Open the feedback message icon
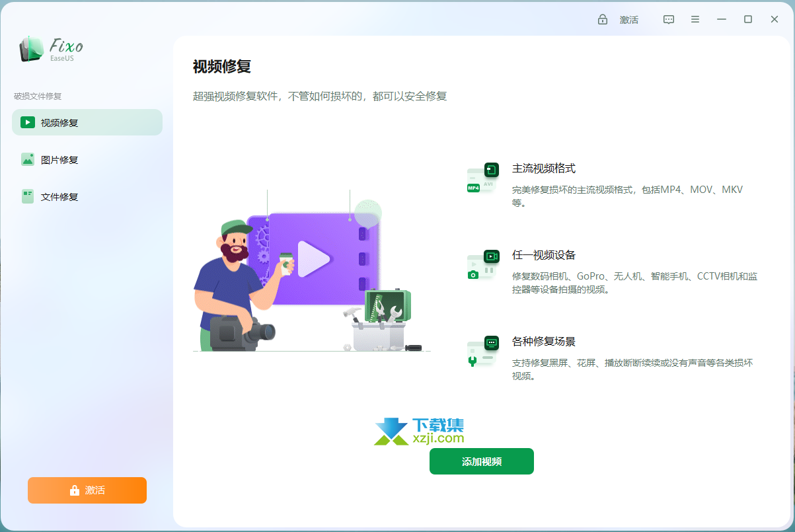 pyautogui.click(x=669, y=20)
